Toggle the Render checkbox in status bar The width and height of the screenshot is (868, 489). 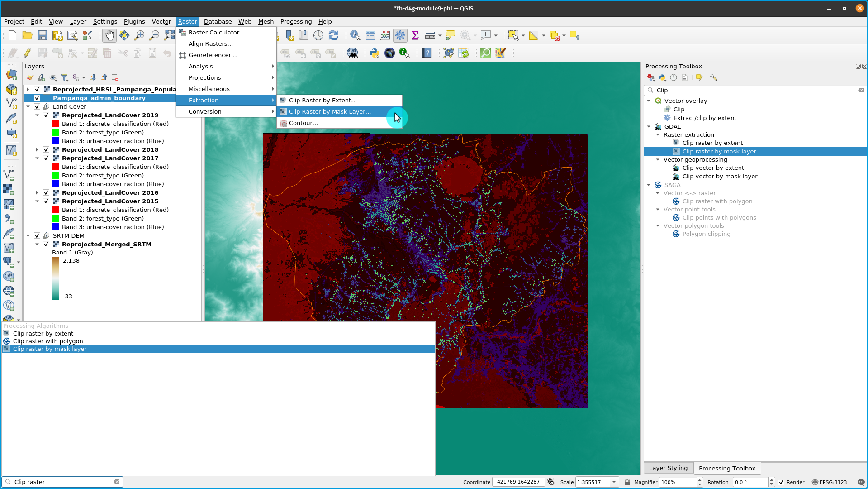tap(781, 482)
